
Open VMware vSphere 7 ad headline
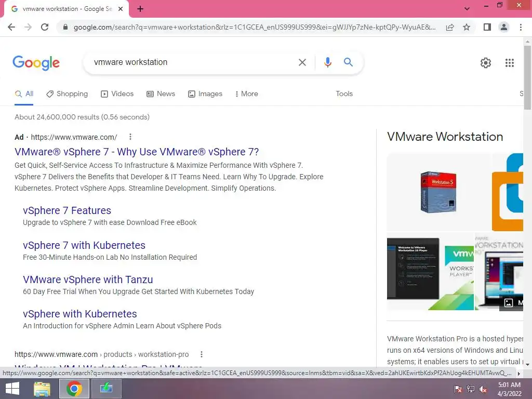(137, 152)
